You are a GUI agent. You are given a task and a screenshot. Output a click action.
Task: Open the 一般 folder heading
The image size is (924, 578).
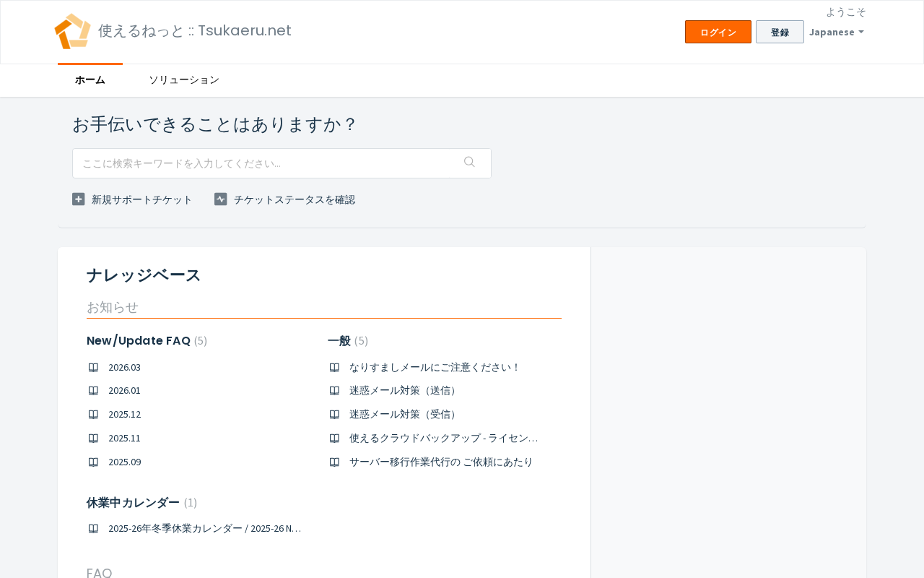click(339, 340)
